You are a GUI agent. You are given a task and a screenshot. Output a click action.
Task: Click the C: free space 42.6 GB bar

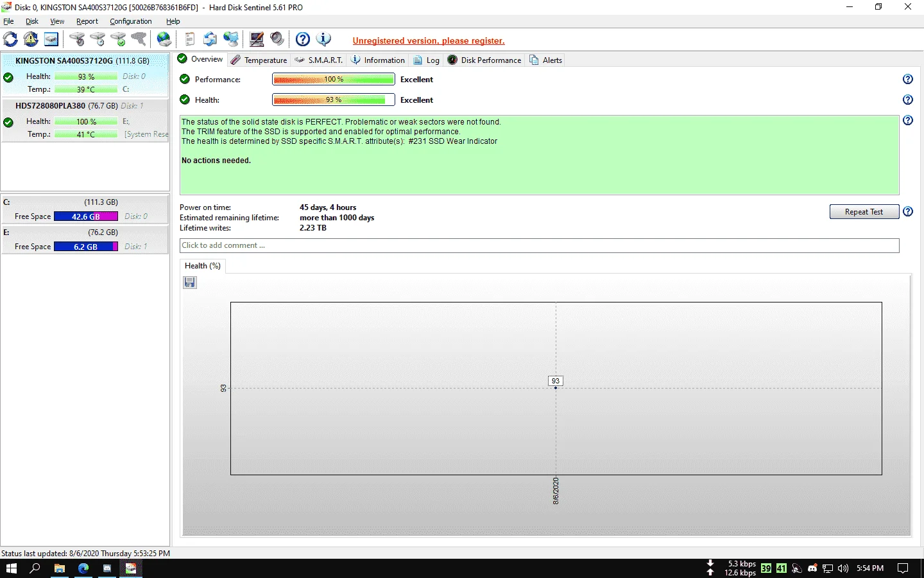click(86, 216)
